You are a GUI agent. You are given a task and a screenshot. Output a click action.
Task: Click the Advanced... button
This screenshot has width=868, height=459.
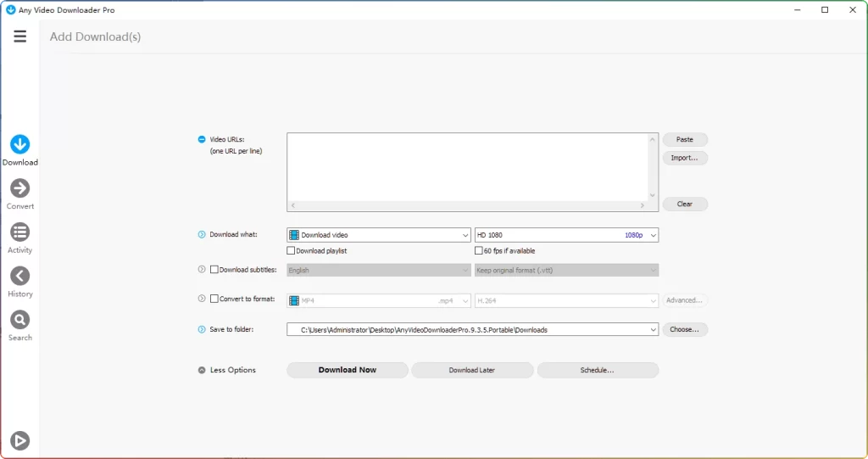[x=685, y=300]
